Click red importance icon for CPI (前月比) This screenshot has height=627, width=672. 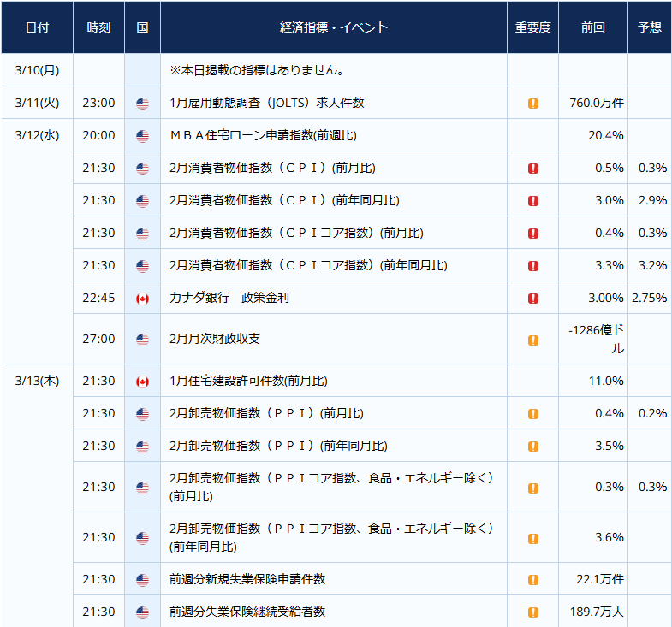point(533,169)
